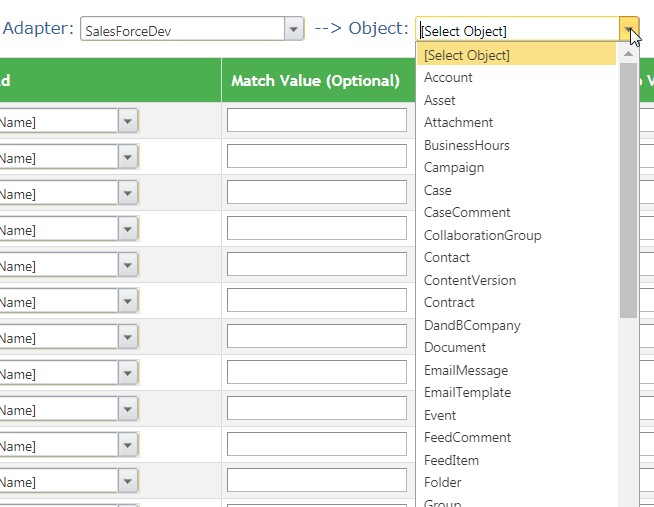Click the second row's Match Value input

317,156
